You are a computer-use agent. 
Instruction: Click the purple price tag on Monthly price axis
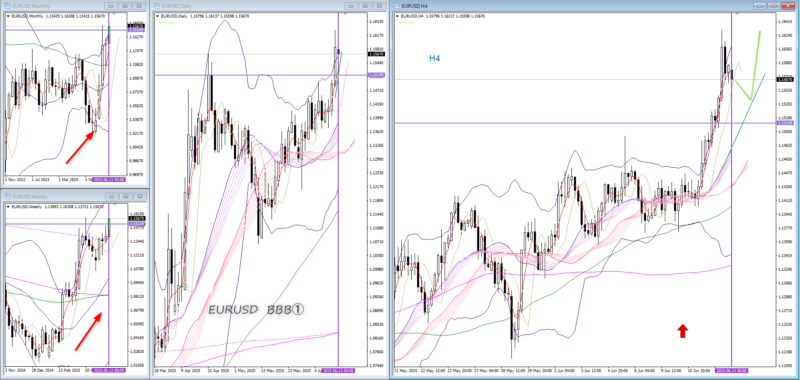click(136, 30)
